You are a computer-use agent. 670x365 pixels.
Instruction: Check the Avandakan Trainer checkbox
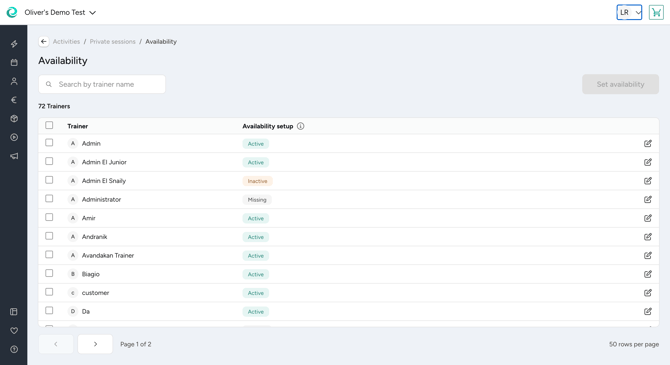coord(49,255)
